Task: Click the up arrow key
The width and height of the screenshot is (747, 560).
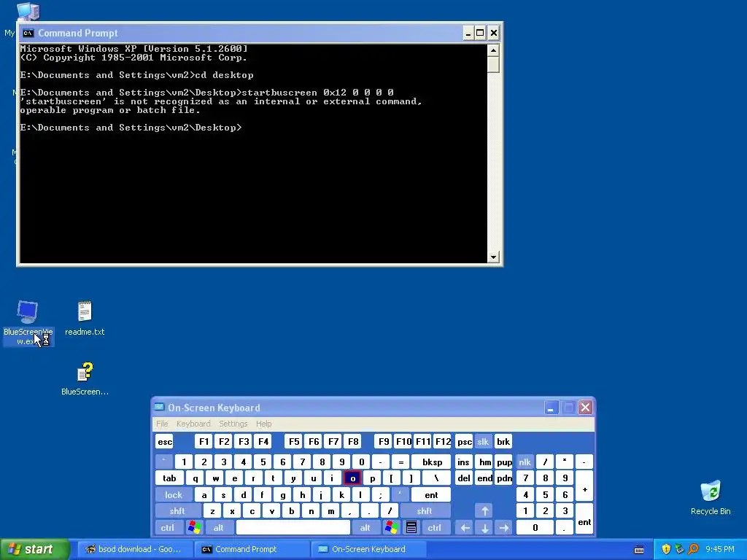Action: click(x=484, y=511)
